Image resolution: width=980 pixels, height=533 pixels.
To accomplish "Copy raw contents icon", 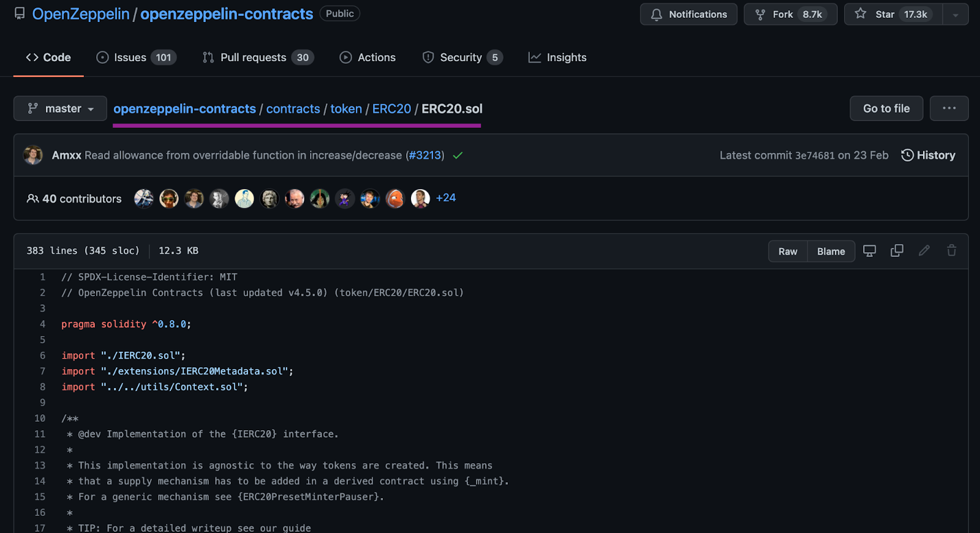I will tap(897, 251).
